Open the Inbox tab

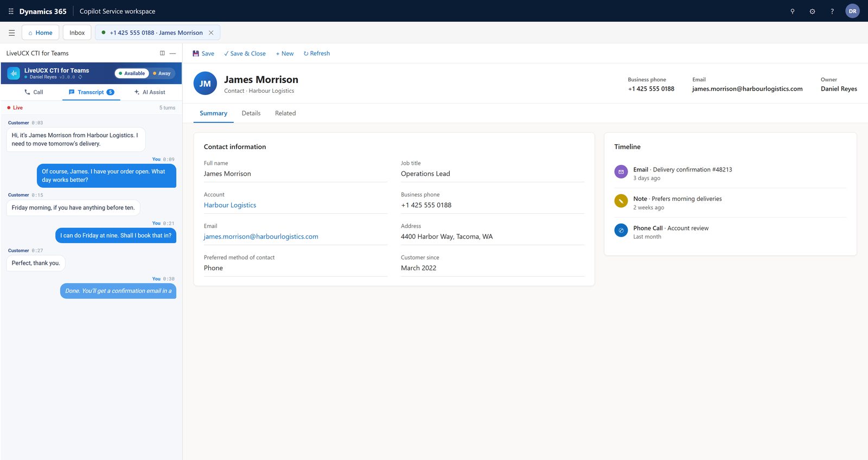point(77,33)
